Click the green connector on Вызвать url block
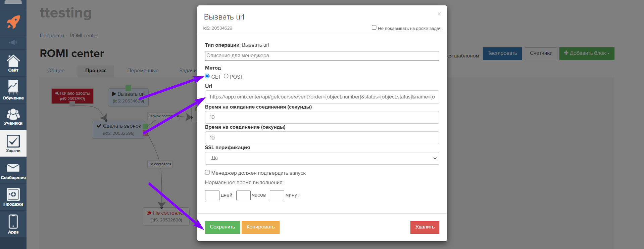Screen dimensions: 644x249 coord(128,88)
